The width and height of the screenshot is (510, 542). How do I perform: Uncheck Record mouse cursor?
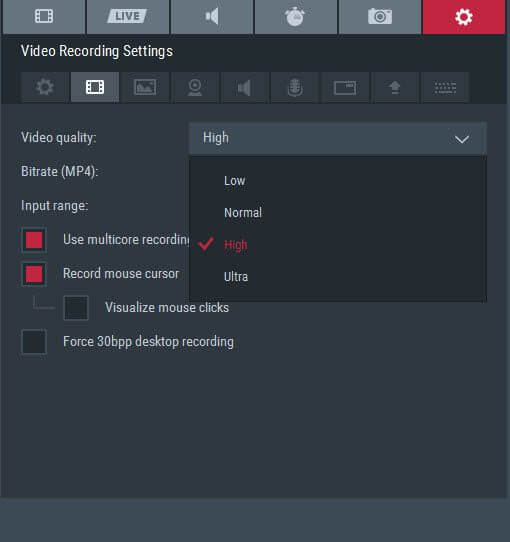point(34,274)
